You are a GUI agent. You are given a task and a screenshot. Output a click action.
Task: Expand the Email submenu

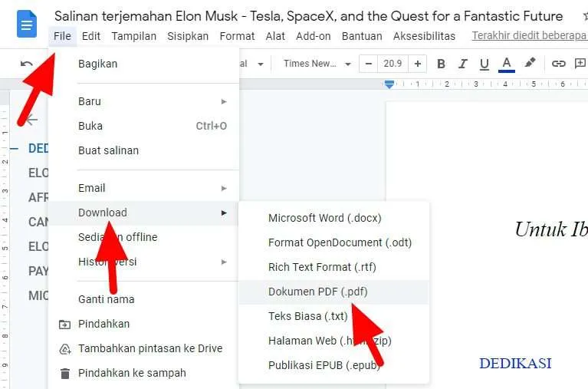(x=153, y=188)
